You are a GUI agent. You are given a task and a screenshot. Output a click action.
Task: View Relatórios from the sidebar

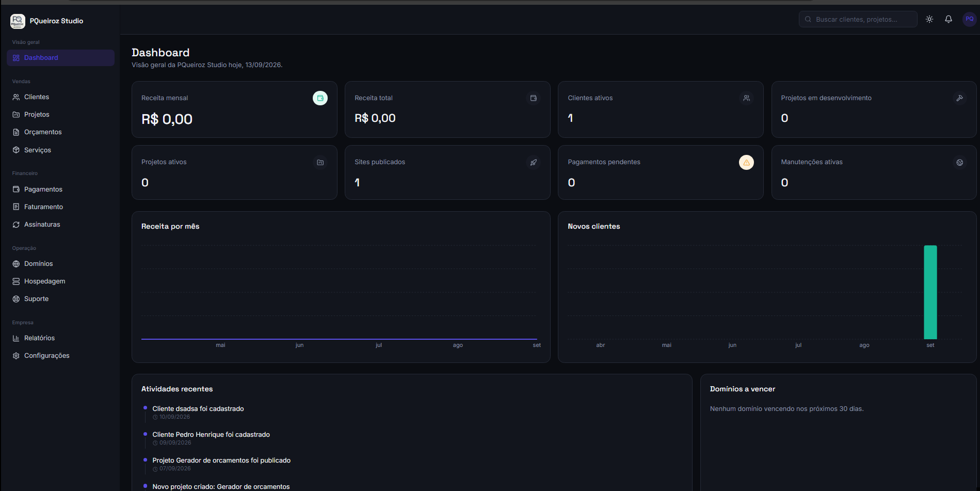[x=61, y=338]
